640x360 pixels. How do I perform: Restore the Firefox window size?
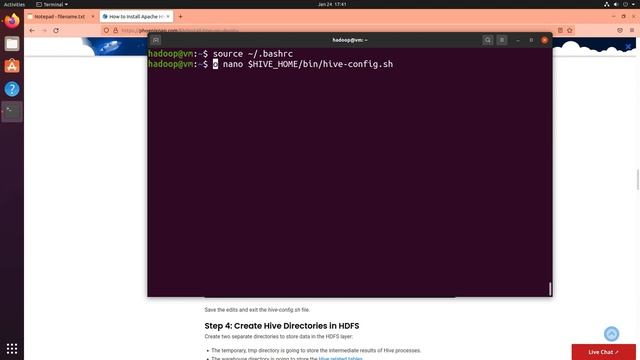click(x=623, y=17)
